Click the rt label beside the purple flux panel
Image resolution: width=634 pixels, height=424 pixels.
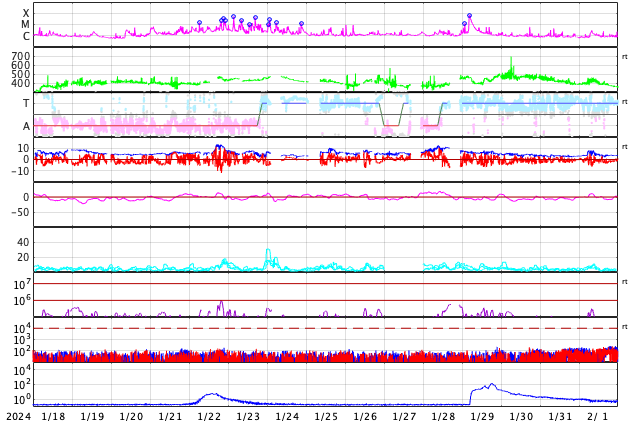625,281
